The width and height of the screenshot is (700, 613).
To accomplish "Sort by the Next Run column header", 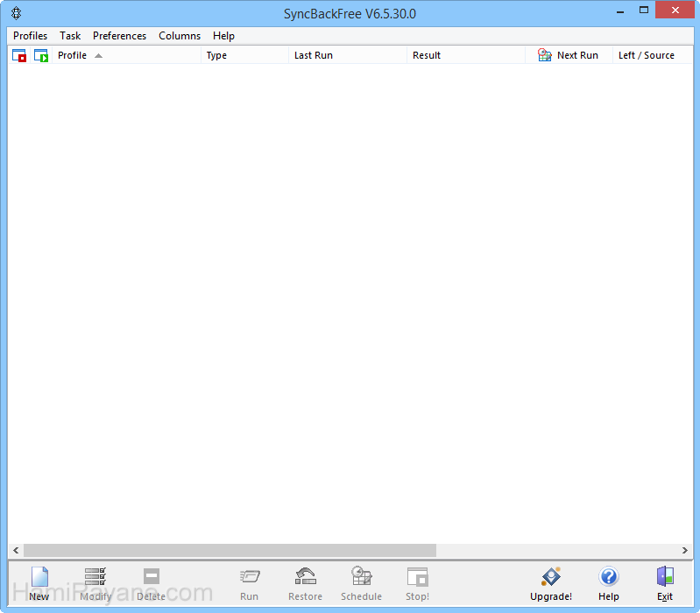I will pos(569,55).
